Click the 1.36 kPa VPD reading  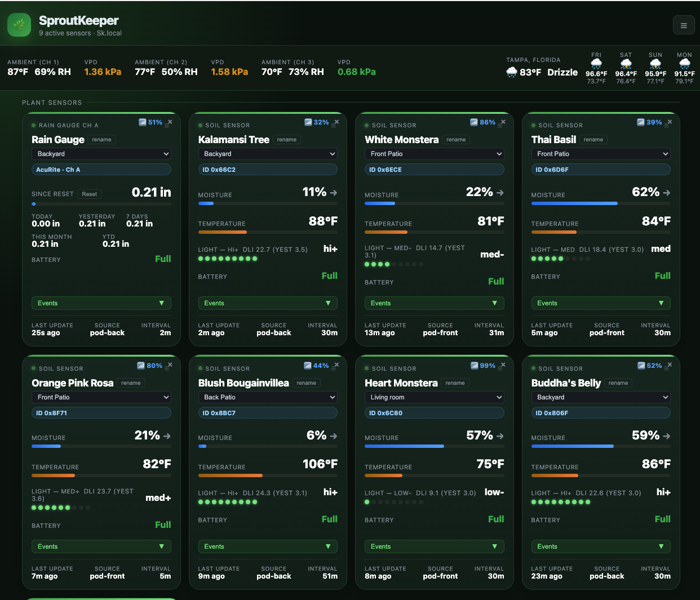point(103,72)
